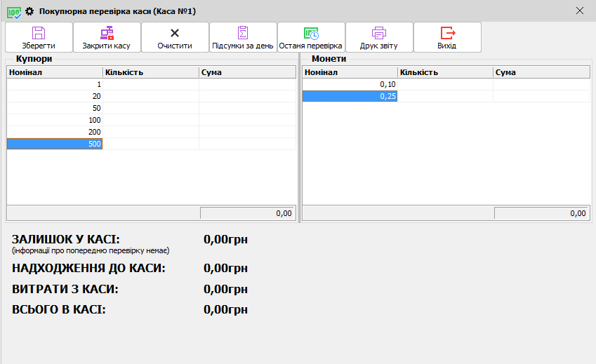Open Остання перевірка from the toolbar

click(311, 33)
